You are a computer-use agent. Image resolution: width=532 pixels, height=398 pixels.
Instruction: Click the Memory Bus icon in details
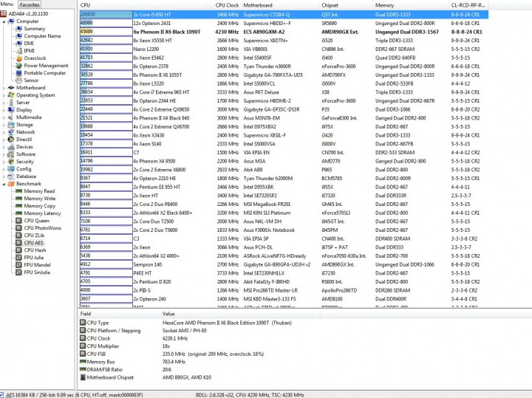click(83, 362)
